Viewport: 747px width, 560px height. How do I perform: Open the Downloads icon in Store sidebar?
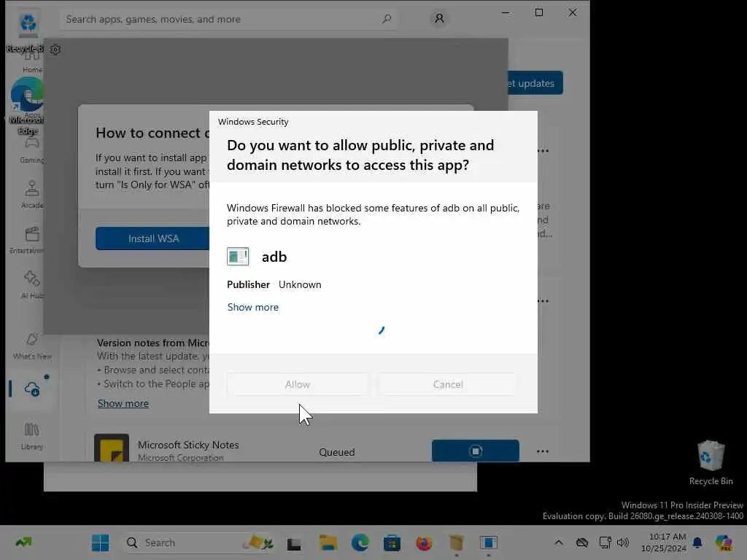click(32, 389)
